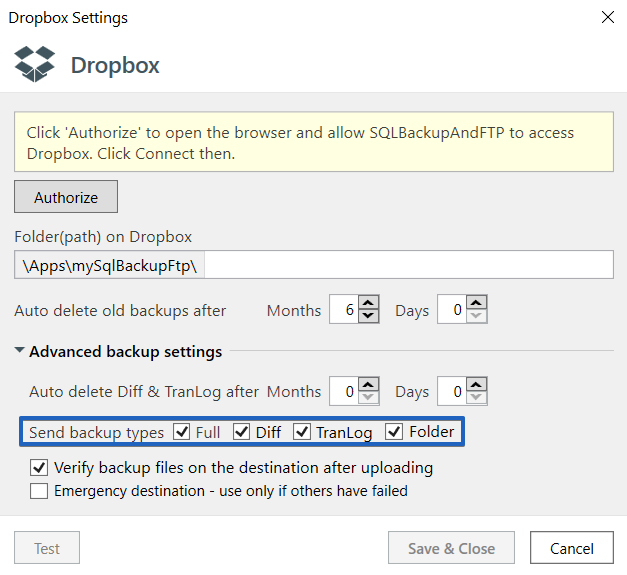Uncheck the TranLog backup type checkbox
The width and height of the screenshot is (627, 575).
point(302,432)
